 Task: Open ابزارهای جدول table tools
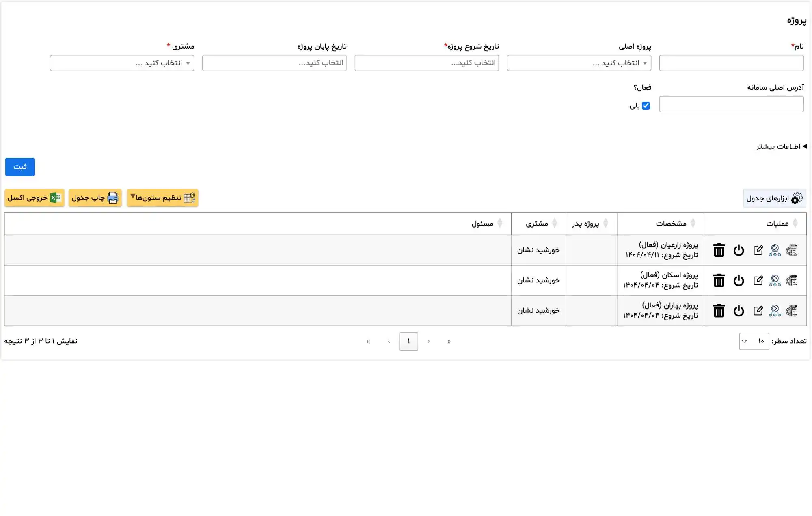(774, 198)
